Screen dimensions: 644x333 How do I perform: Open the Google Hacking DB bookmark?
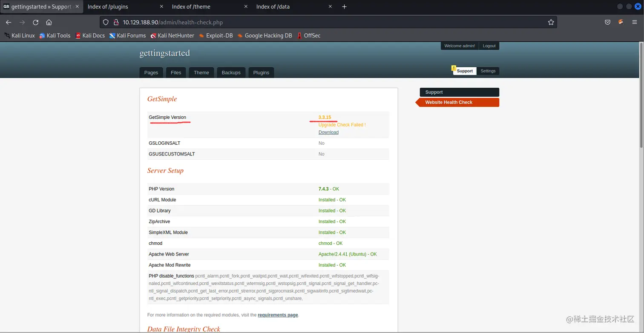click(264, 35)
